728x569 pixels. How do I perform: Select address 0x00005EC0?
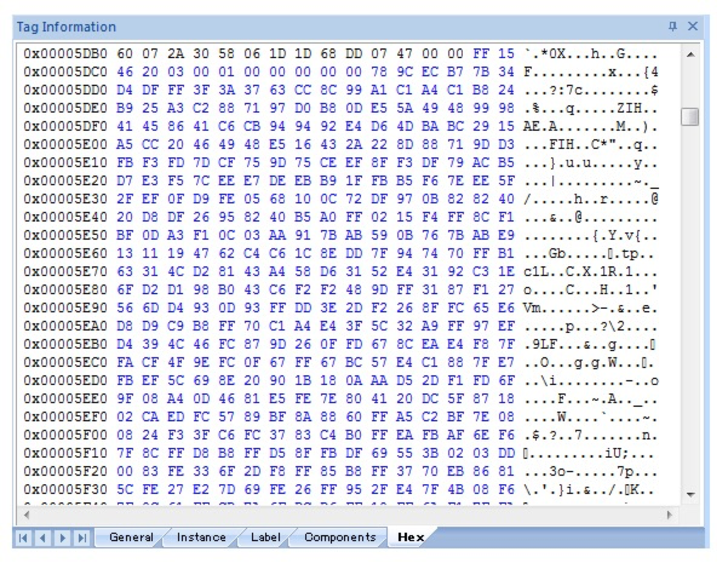pos(66,363)
